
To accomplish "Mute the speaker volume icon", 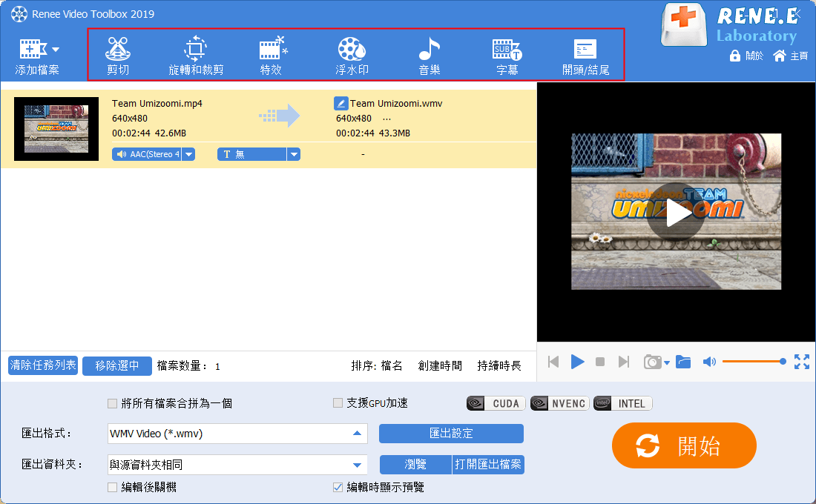I will [709, 362].
